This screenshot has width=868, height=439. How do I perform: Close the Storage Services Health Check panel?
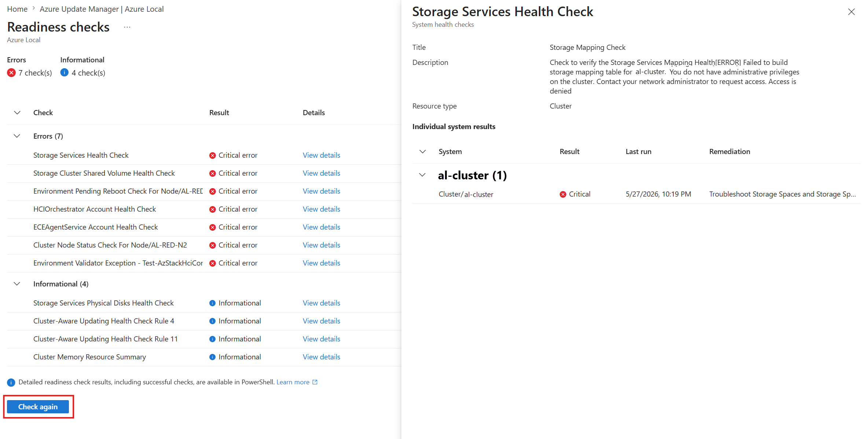(851, 12)
